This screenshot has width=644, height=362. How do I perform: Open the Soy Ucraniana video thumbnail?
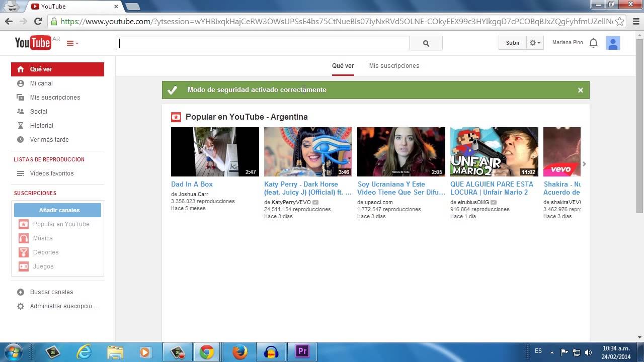401,152
